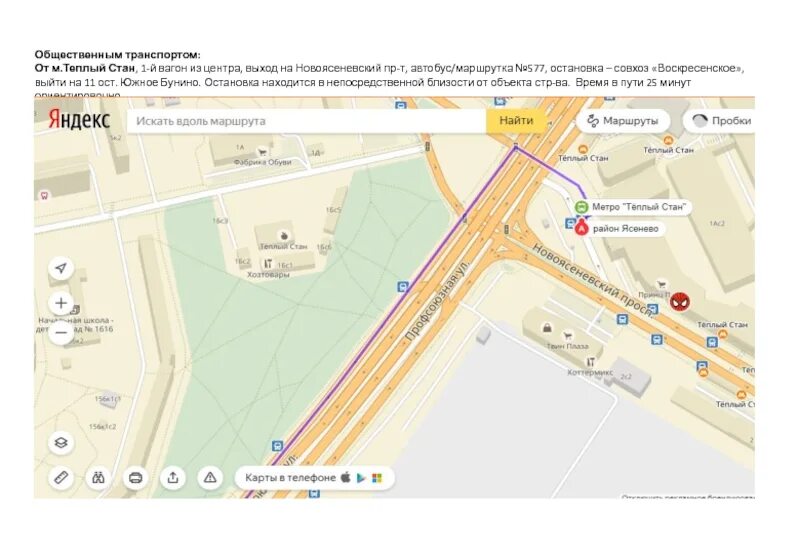Click the lock icon at Твин Плаза building
The width and height of the screenshot is (800, 554).
tap(547, 328)
